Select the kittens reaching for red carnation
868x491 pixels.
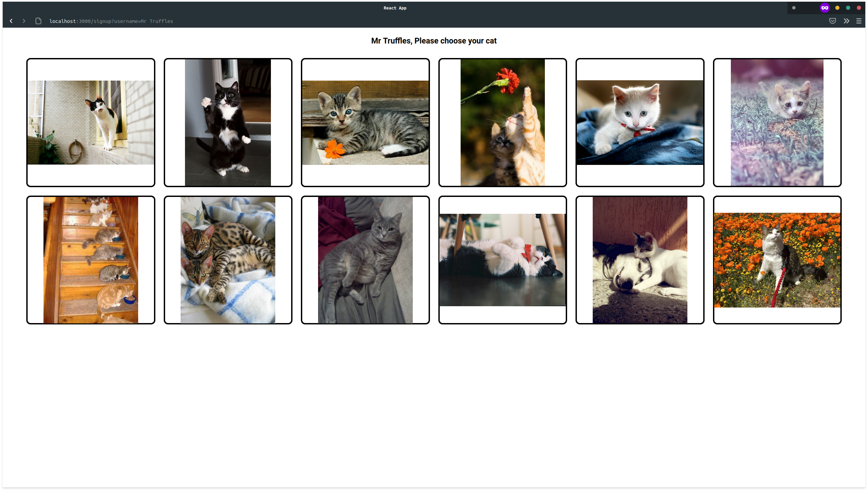502,122
